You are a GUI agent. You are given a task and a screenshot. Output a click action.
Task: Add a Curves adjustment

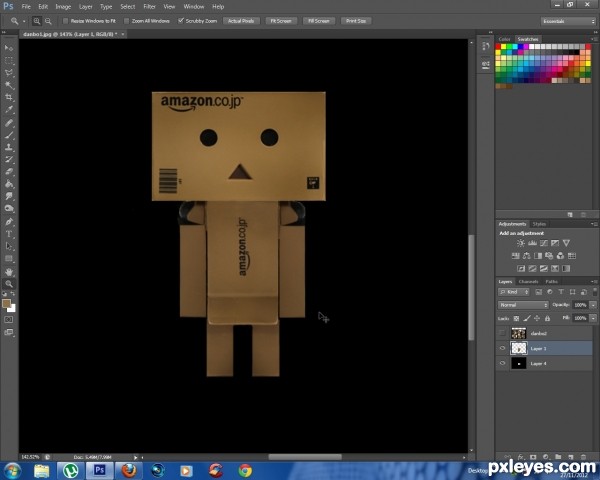click(x=543, y=243)
